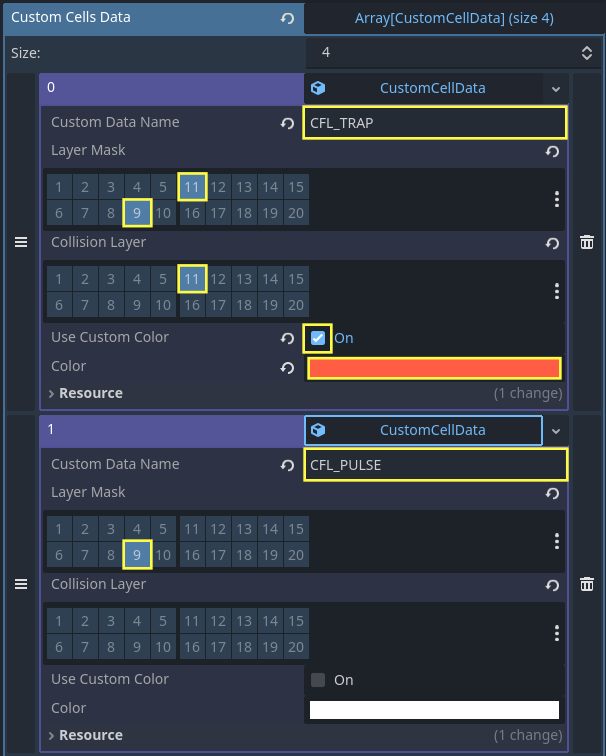
Task: Open three-dot menu for element 0 Layer Mask
Action: (x=556, y=199)
